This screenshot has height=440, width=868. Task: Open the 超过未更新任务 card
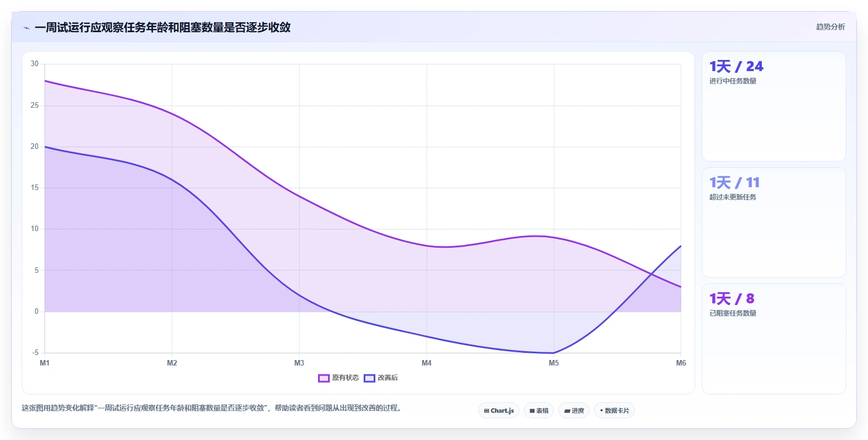pos(773,223)
